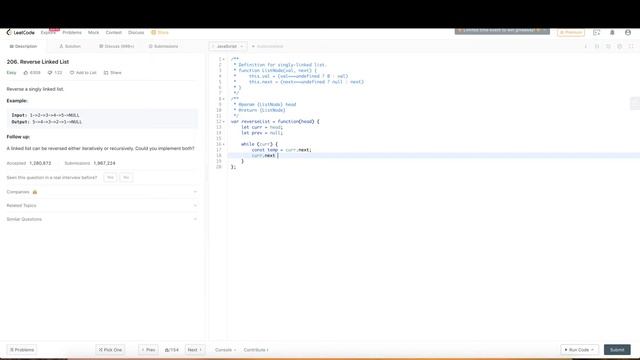640x360 pixels.
Task: Expand the Companies section
Action: click(x=102, y=192)
